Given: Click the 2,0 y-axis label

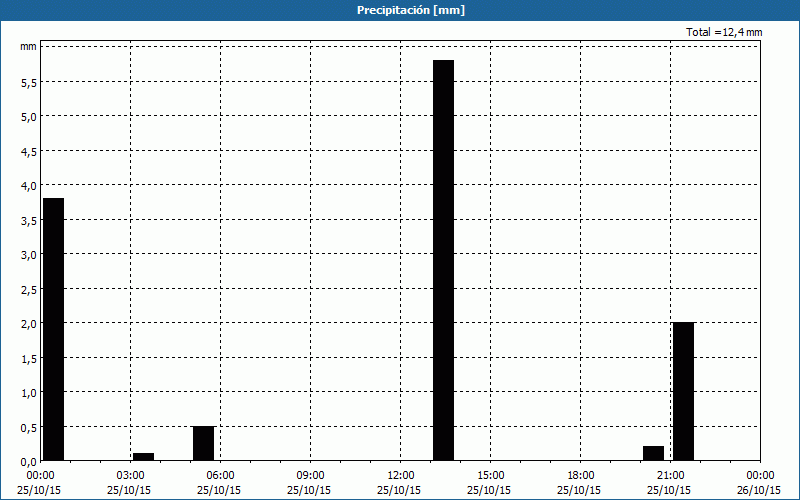Looking at the screenshot, I should pos(29,323).
